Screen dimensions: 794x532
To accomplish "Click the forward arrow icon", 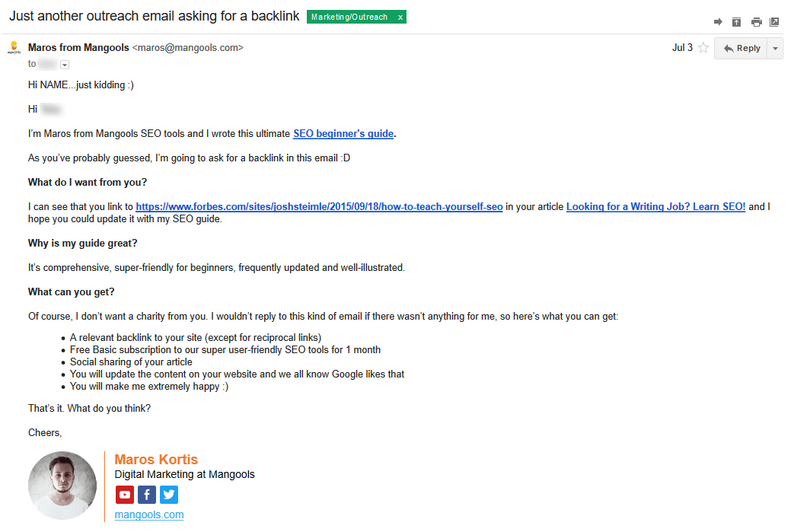I will (x=718, y=22).
